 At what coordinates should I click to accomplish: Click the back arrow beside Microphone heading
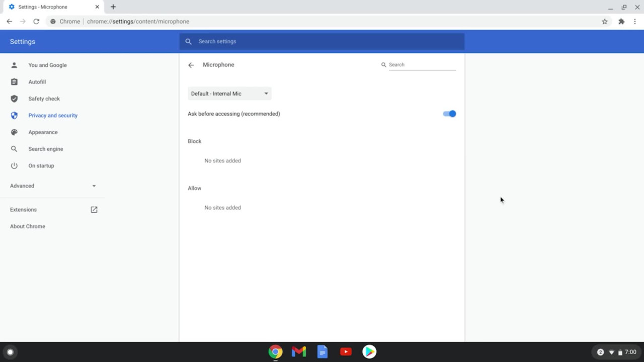pos(191,65)
